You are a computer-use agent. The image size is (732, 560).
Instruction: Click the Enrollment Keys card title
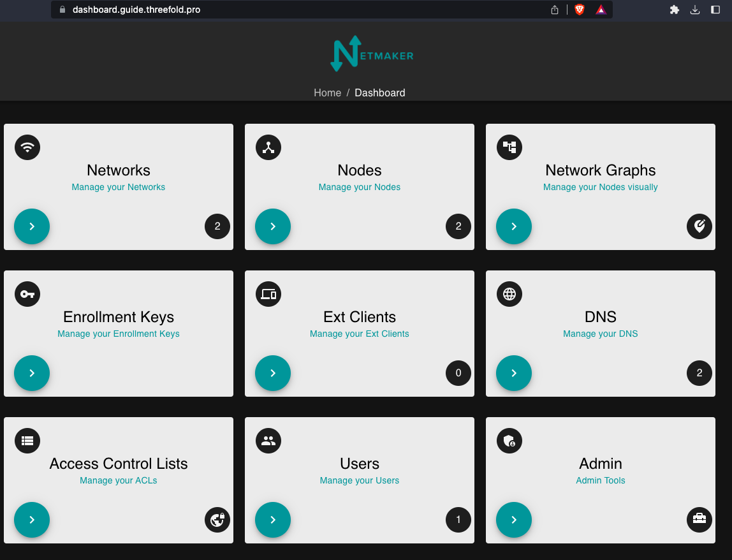tap(119, 316)
